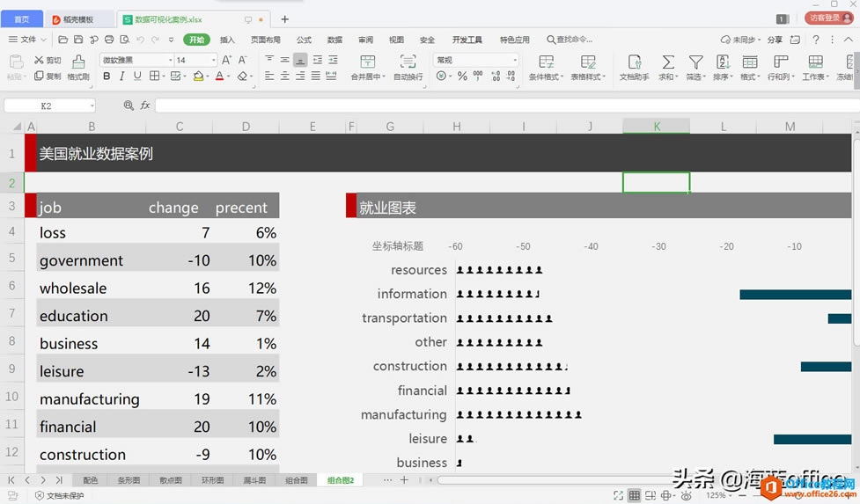Click the Sort (排序) icon
The image size is (860, 504).
pyautogui.click(x=723, y=62)
